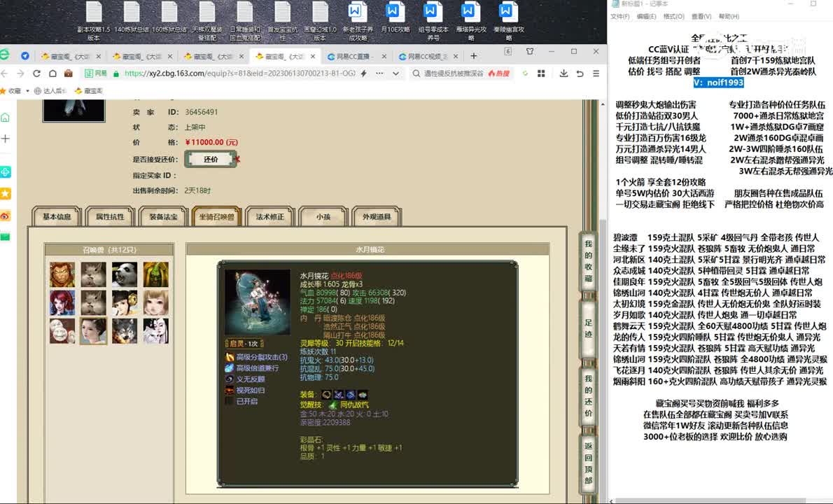Go to browser home page icon
This screenshot has height=504, width=833.
[x=52, y=73]
